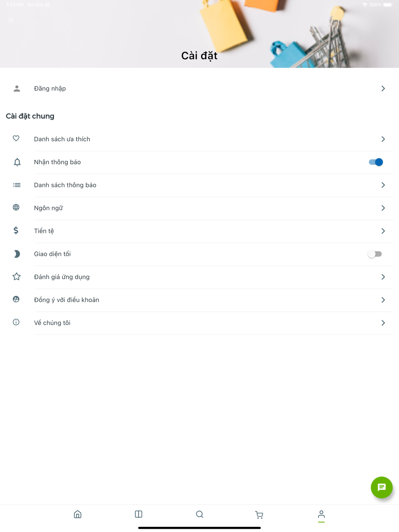Click the Cài đặt header title
The width and height of the screenshot is (399, 532).
click(x=199, y=55)
